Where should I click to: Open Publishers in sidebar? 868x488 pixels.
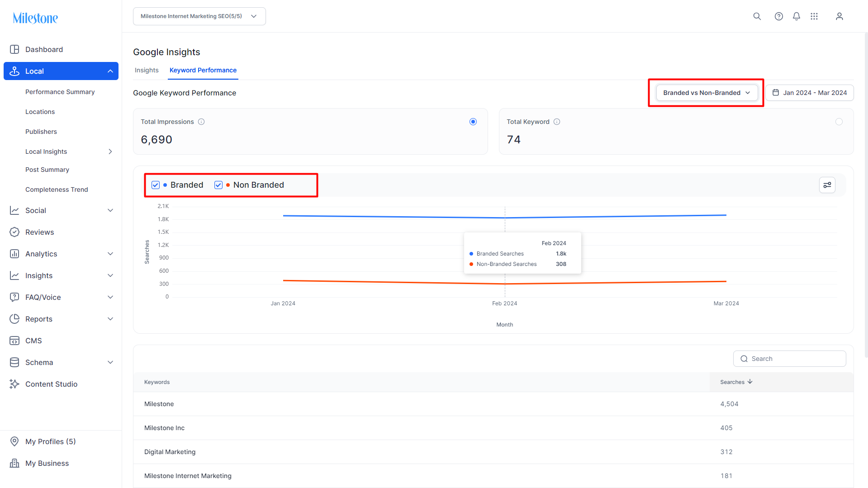click(x=41, y=132)
